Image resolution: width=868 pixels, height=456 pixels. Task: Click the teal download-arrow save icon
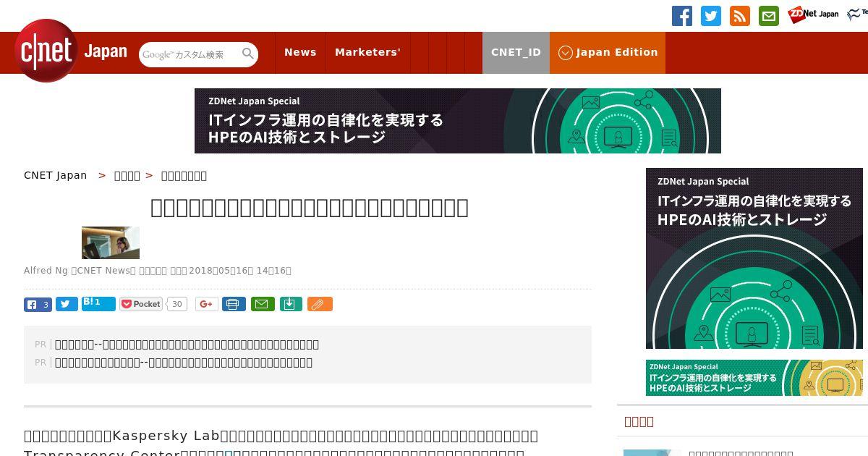(290, 304)
